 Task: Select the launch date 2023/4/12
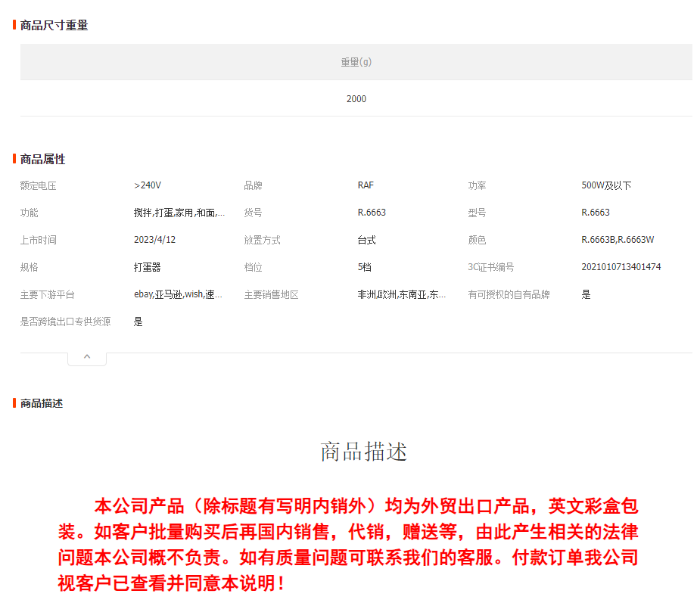pos(154,240)
